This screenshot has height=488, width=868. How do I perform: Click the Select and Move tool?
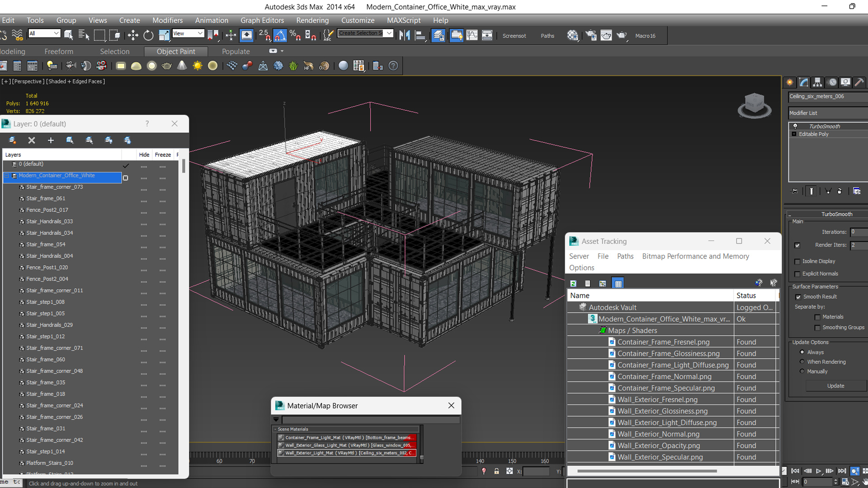[133, 35]
